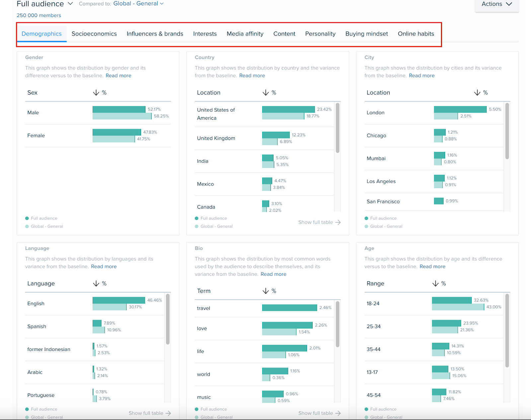The height and width of the screenshot is (420, 531).
Task: Click sort arrow in Country table header
Action: coord(265,93)
